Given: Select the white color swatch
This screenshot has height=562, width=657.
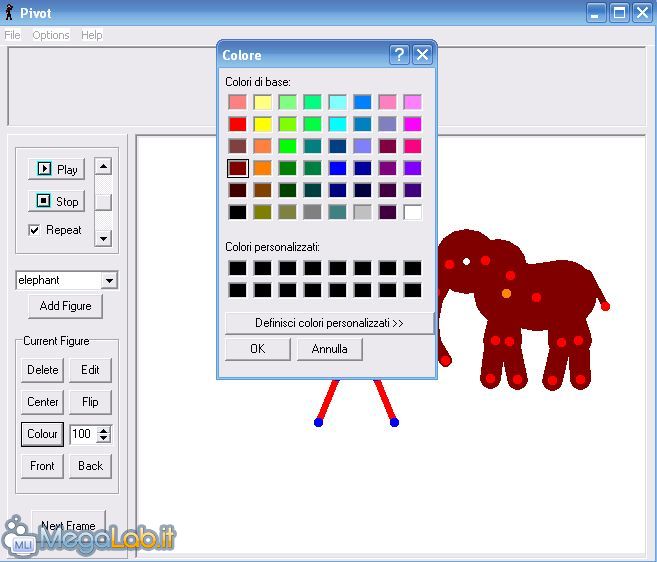Looking at the screenshot, I should 412,212.
